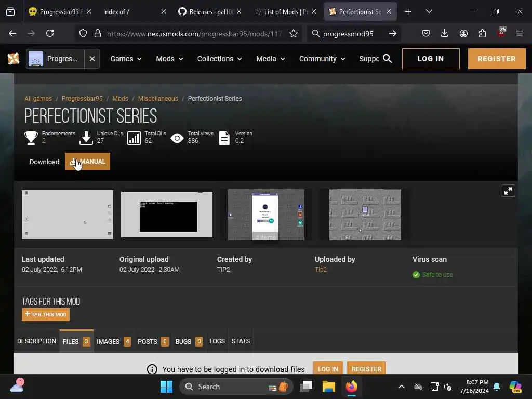Viewport: 532px width, 399px height.
Task: Click the header REGISTER button
Action: (497, 59)
